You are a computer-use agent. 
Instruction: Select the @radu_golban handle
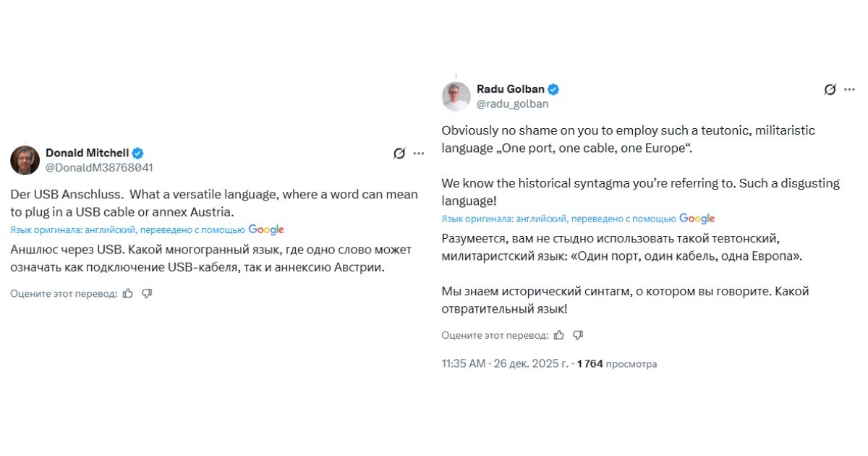click(513, 104)
